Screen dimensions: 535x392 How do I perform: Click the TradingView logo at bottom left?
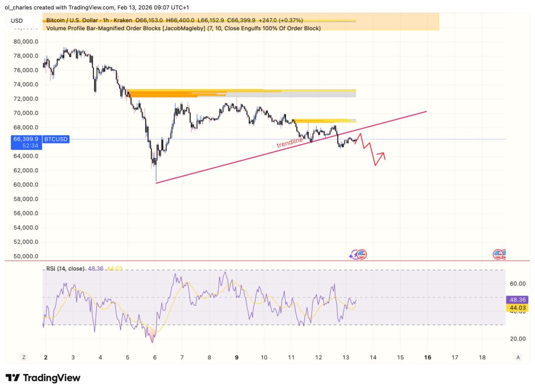click(43, 377)
